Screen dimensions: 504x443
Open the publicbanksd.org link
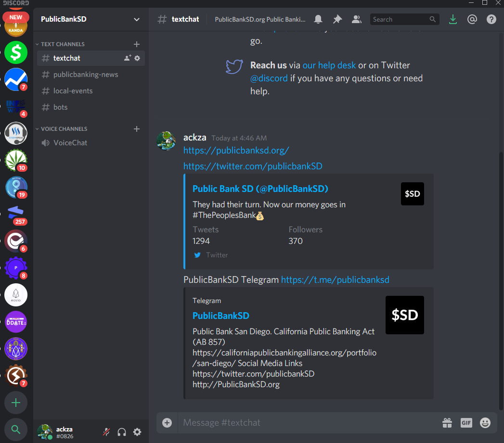(x=236, y=151)
